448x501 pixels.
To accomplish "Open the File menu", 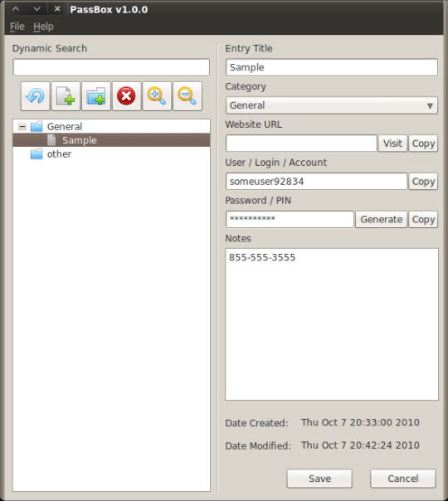I will (17, 27).
